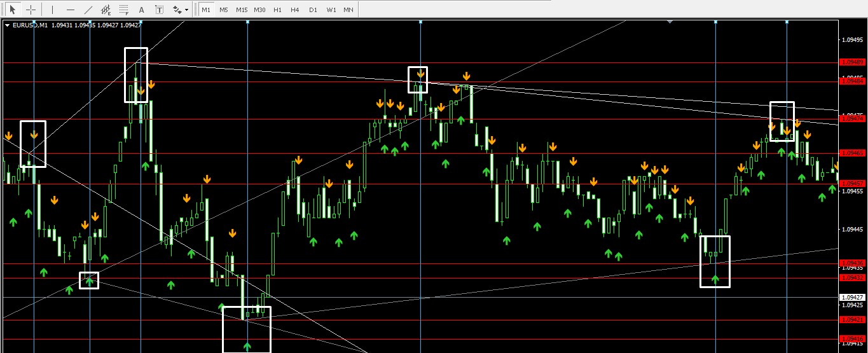Switch chart to H1 timeframe
The width and height of the screenshot is (868, 353).
click(x=277, y=10)
